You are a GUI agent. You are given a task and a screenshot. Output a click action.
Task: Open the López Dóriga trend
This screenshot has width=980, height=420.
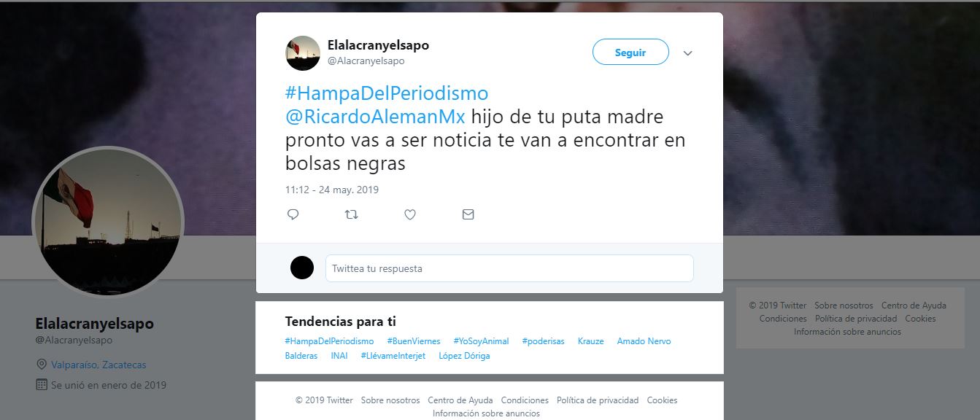pos(464,356)
